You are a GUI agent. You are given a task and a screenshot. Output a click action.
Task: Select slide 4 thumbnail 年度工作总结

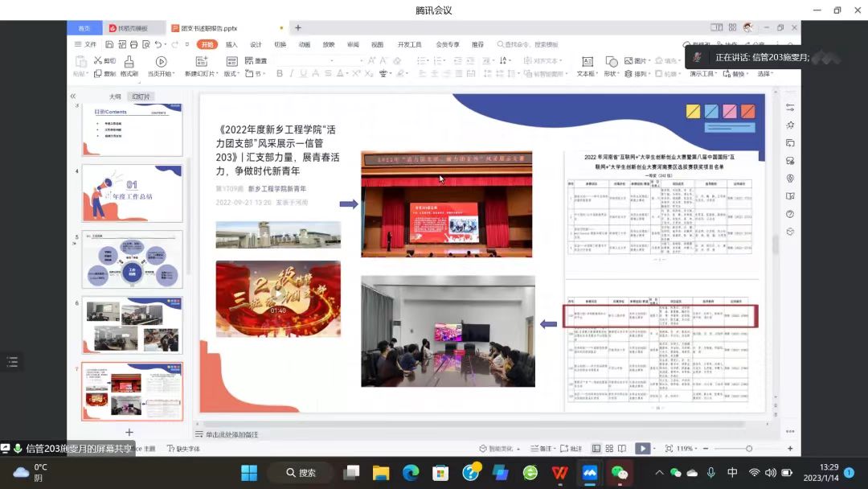pos(133,193)
